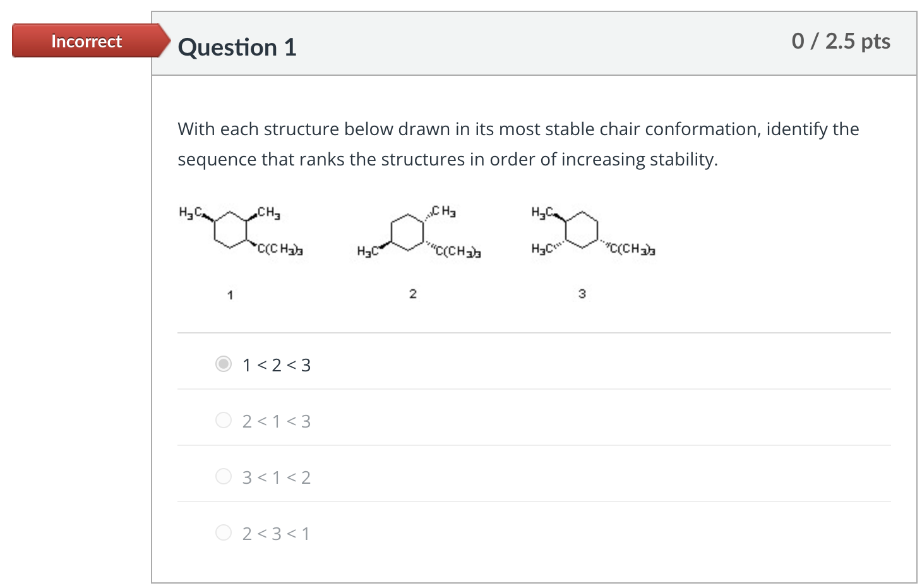Click the Question 1 heading

click(x=237, y=47)
